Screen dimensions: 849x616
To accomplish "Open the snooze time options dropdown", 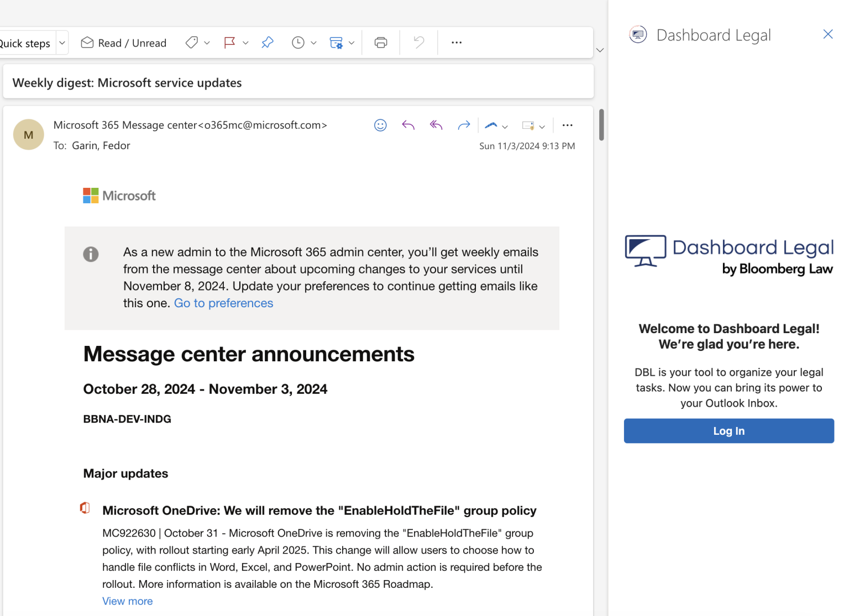I will pos(314,43).
